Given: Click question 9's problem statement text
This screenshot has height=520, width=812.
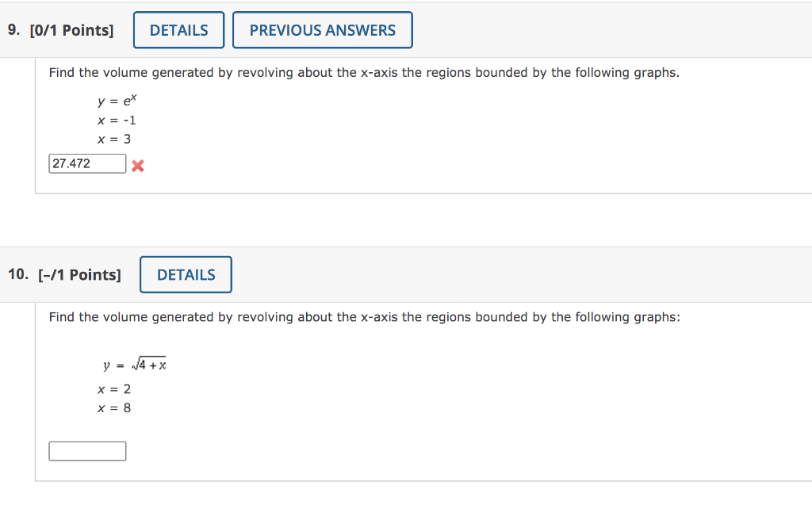Looking at the screenshot, I should [x=363, y=72].
